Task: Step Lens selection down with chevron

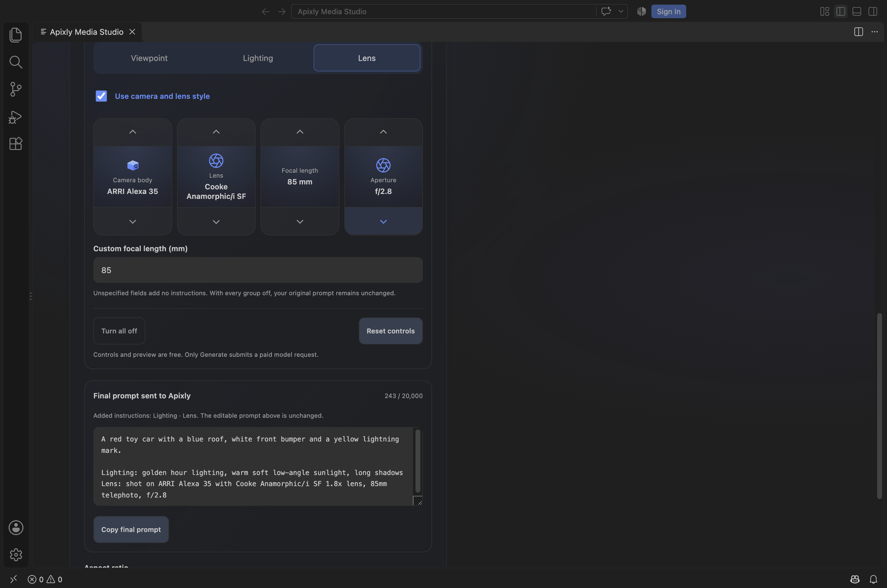Action: [217, 222]
